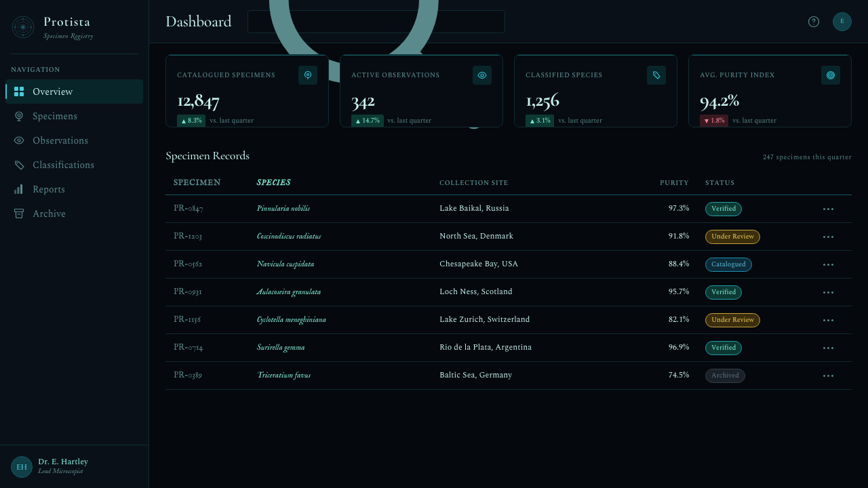868x488 pixels.
Task: Click species Aulacoseira granulata
Action: pyautogui.click(x=289, y=291)
